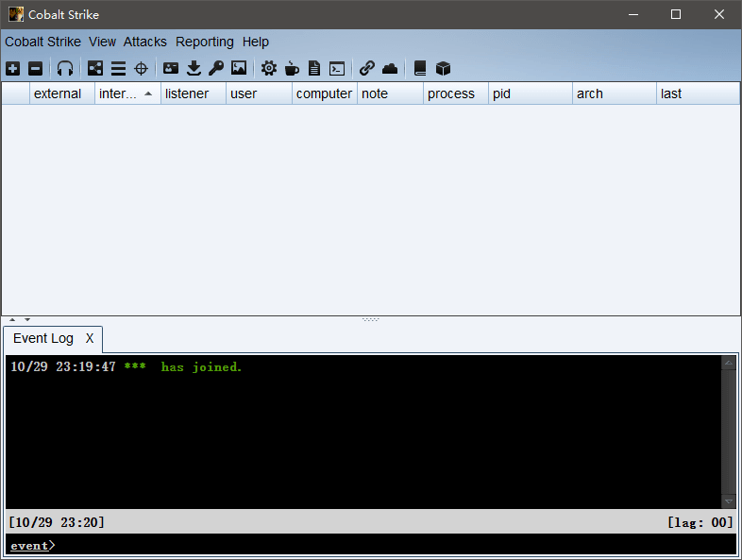The height and width of the screenshot is (560, 742).
Task: Open Scripted Web Delivery terminal icon
Action: [x=337, y=69]
